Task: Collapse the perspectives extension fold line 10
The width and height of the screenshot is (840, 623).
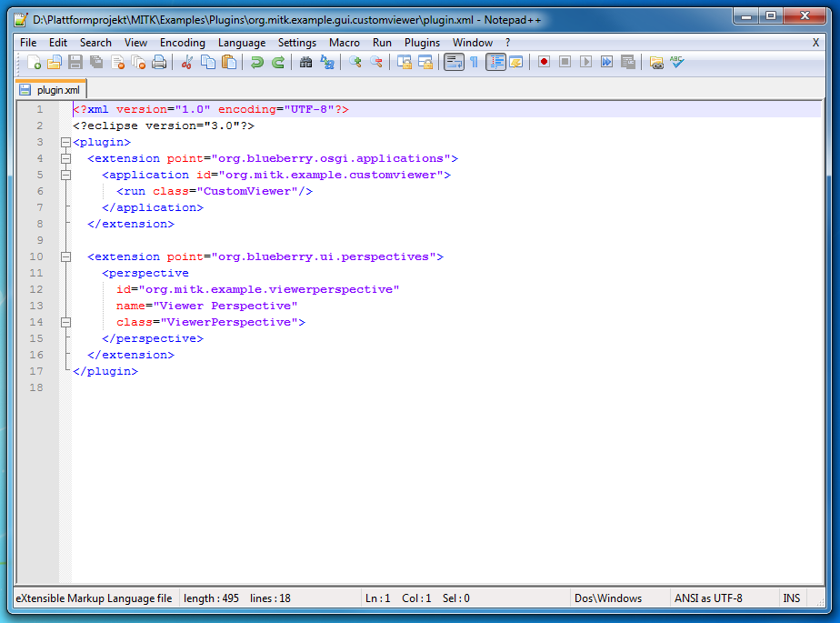Action: click(x=65, y=256)
